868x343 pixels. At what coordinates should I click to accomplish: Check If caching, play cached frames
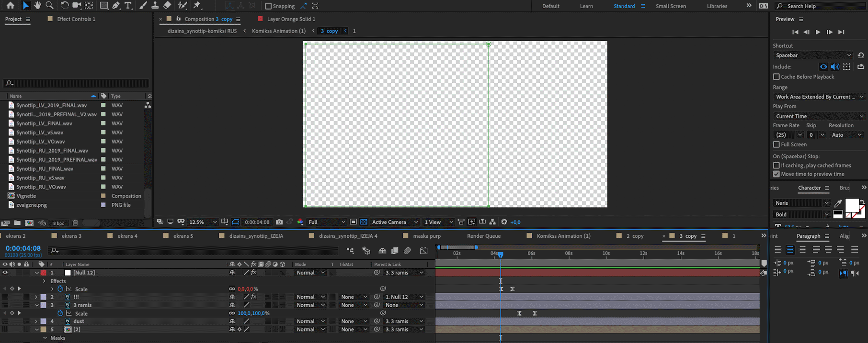pyautogui.click(x=776, y=166)
